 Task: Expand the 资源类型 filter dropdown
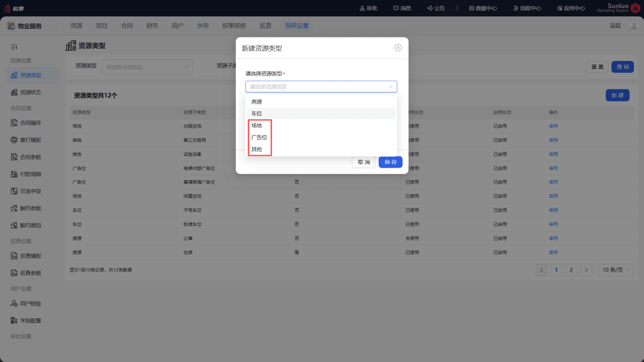click(147, 67)
